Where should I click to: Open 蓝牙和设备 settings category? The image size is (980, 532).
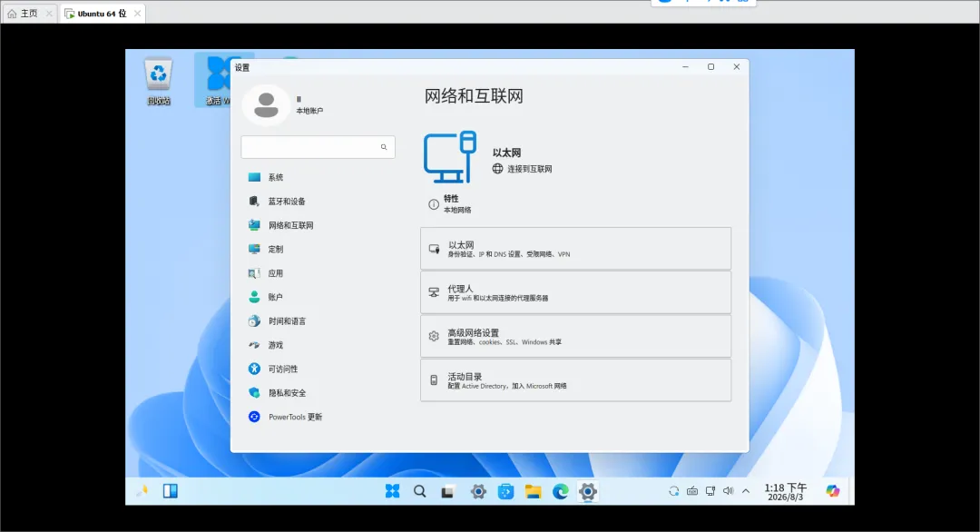pos(277,202)
